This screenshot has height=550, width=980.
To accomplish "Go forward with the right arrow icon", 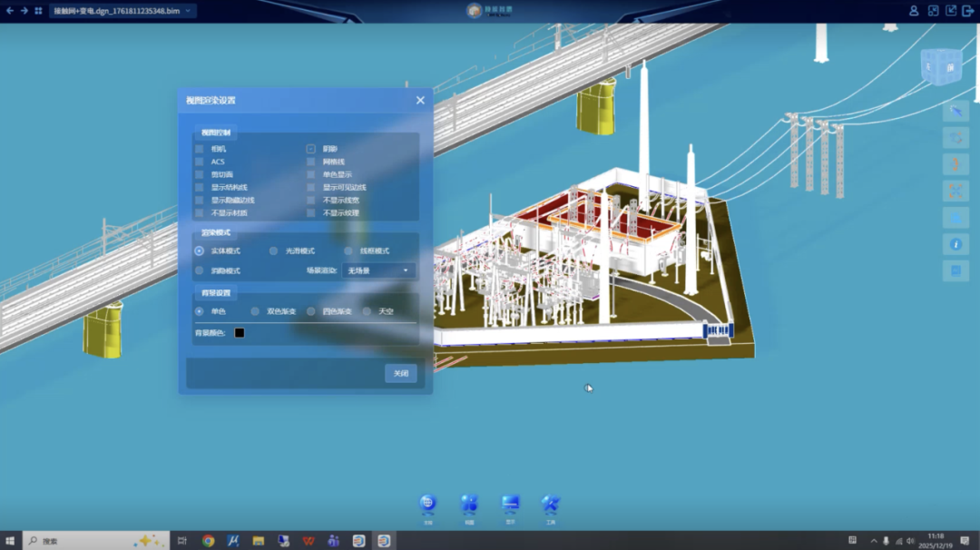I will point(24,11).
